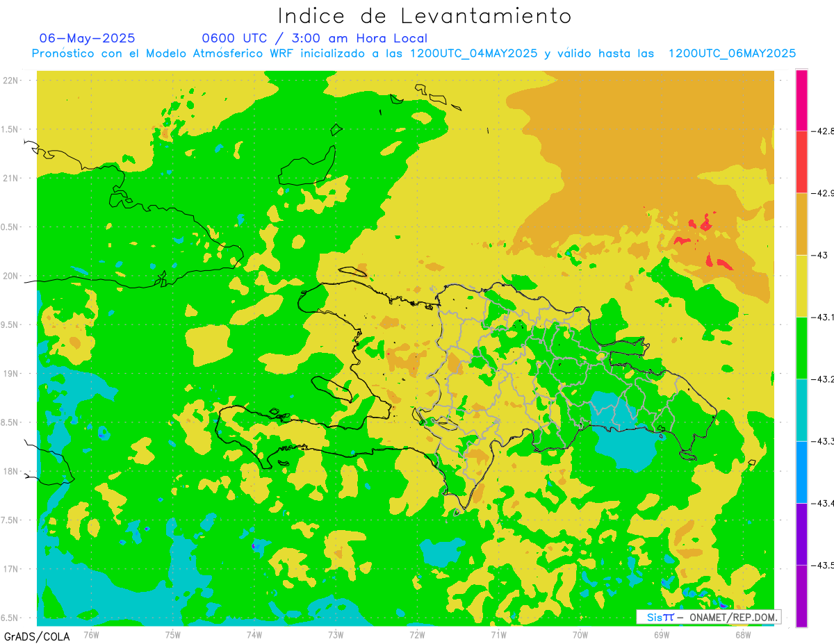Click the 17N latitude label
This screenshot has width=834, height=644.
tap(10, 569)
